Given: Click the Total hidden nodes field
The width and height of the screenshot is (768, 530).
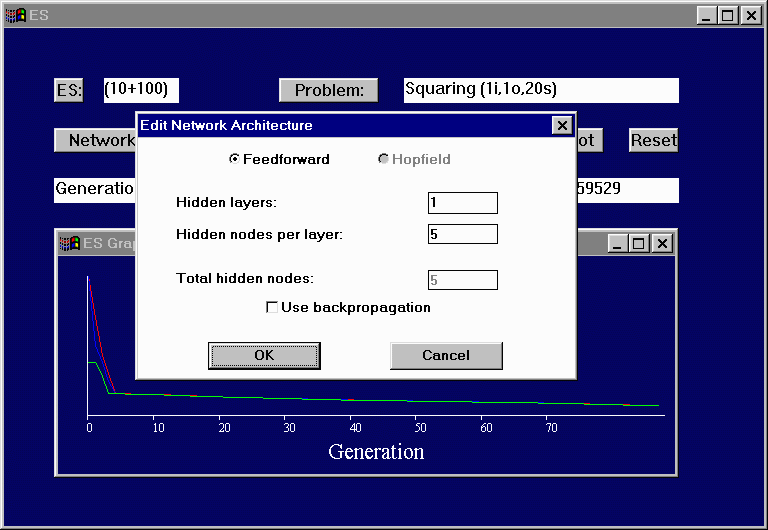Looking at the screenshot, I should point(462,280).
